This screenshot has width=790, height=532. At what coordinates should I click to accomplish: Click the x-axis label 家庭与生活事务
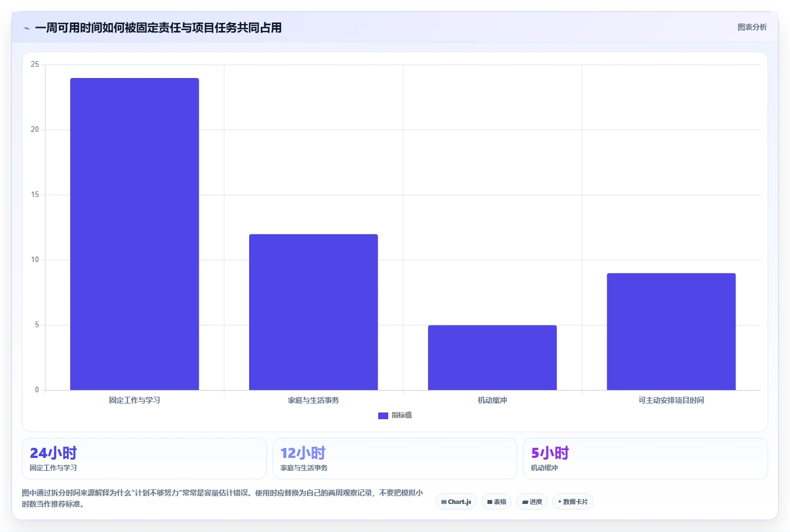point(314,400)
